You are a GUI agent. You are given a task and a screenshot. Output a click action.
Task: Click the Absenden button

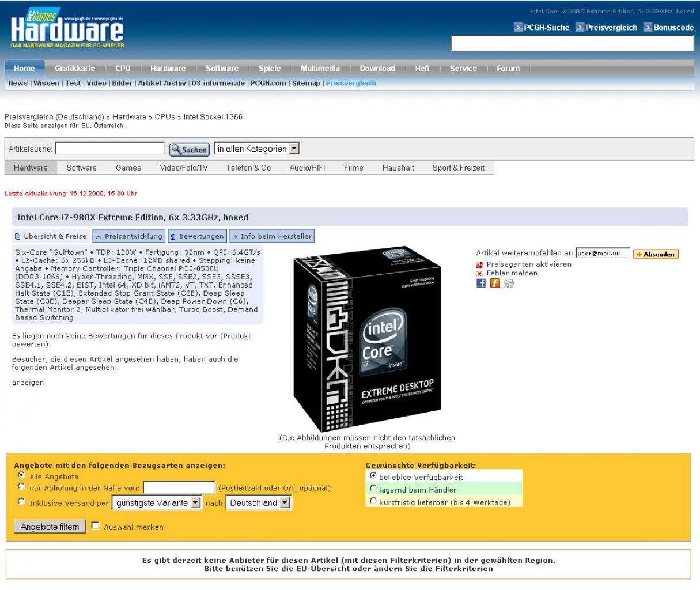tap(656, 254)
